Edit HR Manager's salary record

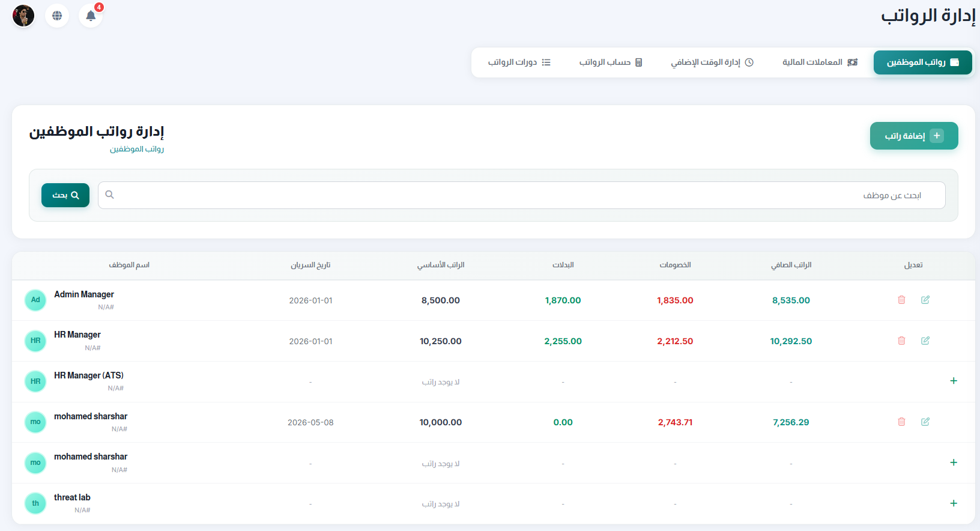925,341
